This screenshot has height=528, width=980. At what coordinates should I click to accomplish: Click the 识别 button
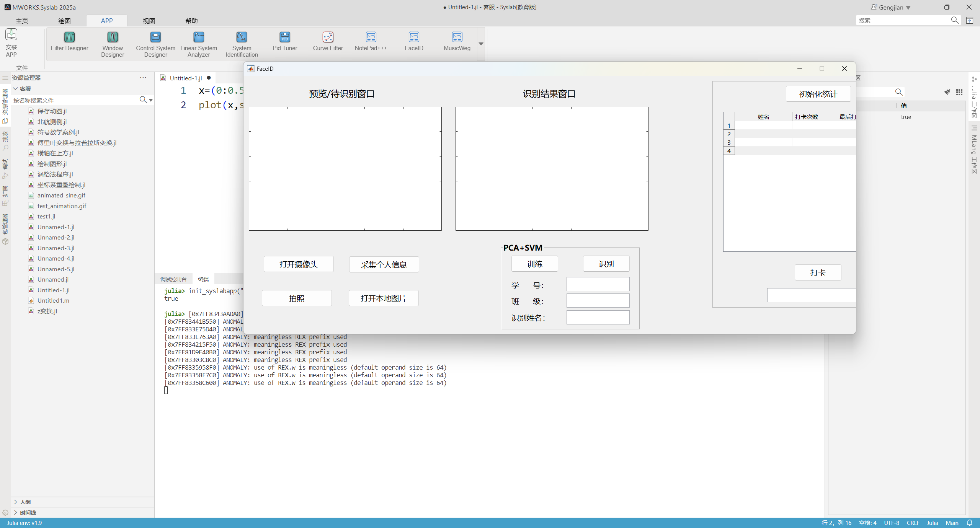click(x=606, y=264)
